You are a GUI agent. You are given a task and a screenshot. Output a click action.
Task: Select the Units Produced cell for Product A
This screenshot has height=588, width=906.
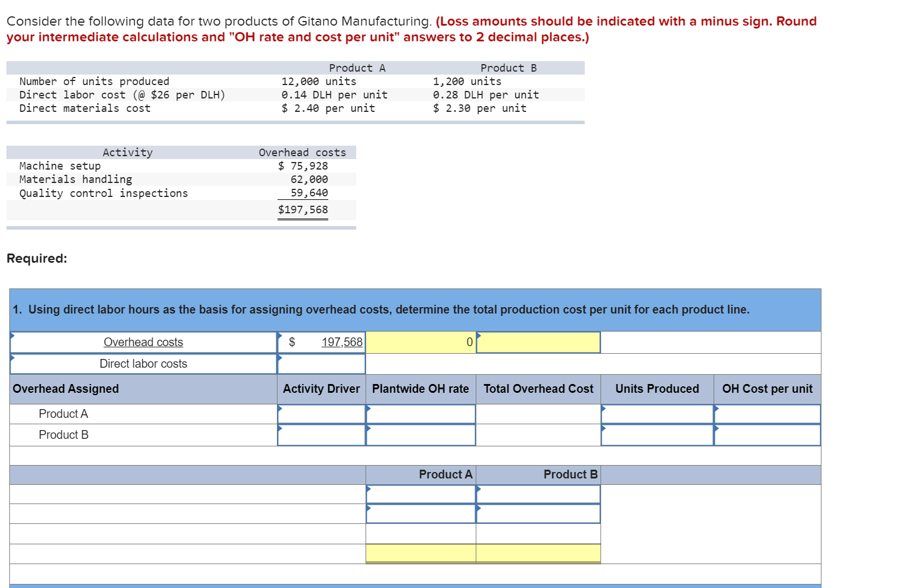point(656,414)
